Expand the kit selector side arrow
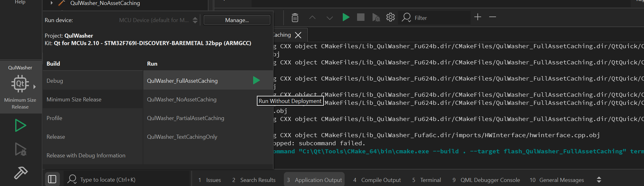This screenshot has height=186, width=644. [x=34, y=87]
